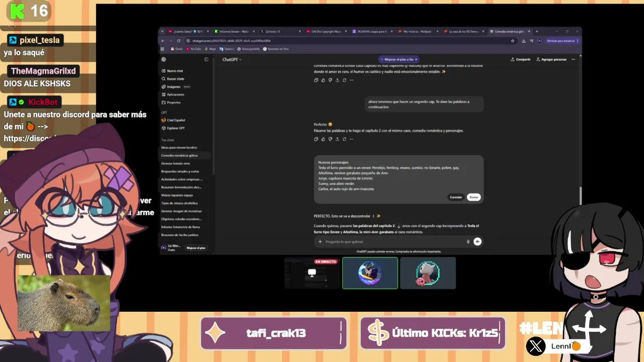Open Buscar chats search
Screen dimensions: 644x362
click(173, 79)
